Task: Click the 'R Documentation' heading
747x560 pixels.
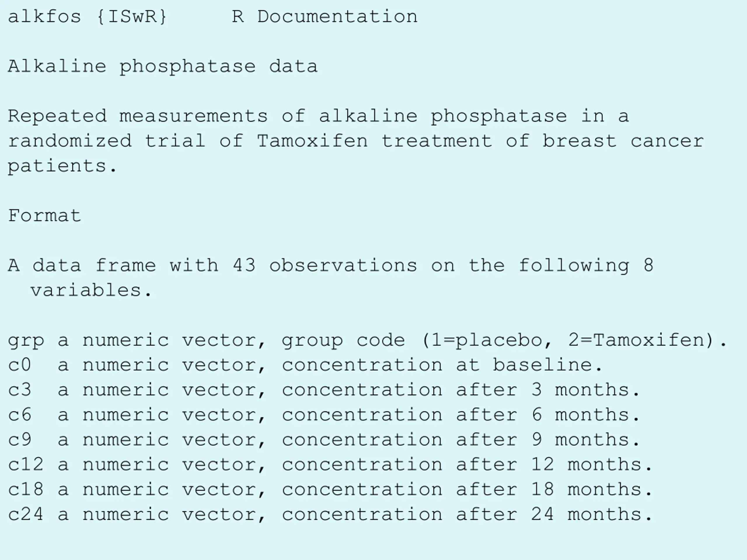Action: (324, 17)
